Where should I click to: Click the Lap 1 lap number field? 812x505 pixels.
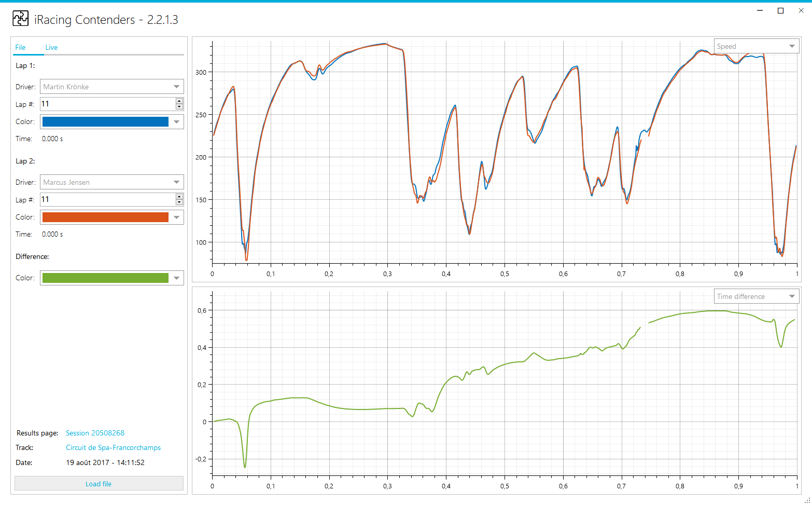[108, 104]
